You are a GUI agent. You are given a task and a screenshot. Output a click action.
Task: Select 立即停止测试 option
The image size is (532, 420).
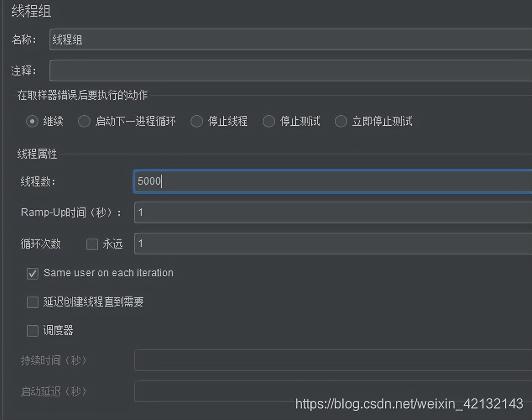click(341, 121)
